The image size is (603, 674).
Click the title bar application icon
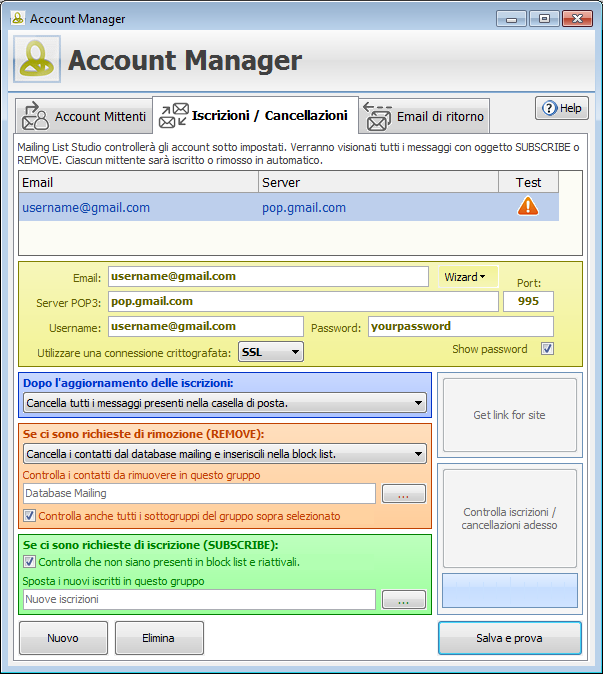click(x=17, y=18)
